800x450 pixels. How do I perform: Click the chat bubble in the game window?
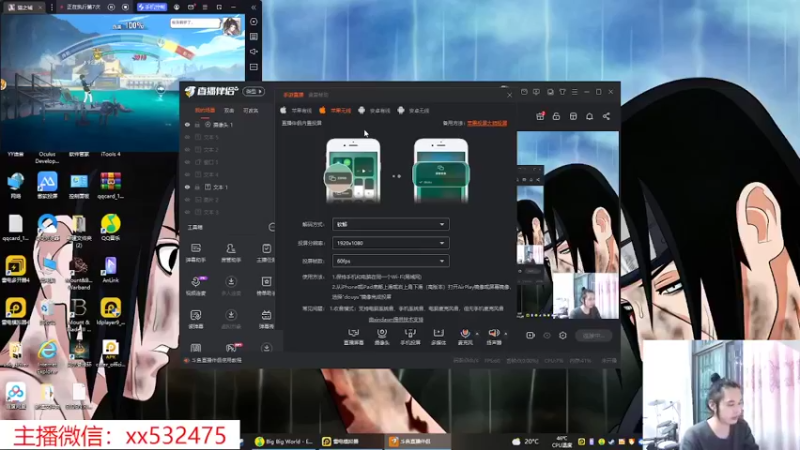[195, 23]
